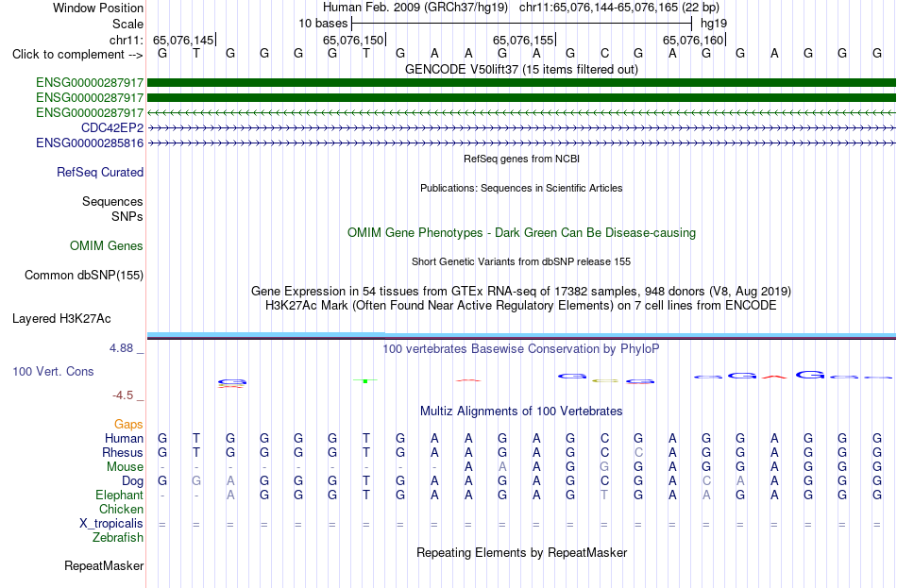Click the OMIM Gene Phenotypes green track title
The height and width of the screenshot is (588, 897).
pos(521,233)
